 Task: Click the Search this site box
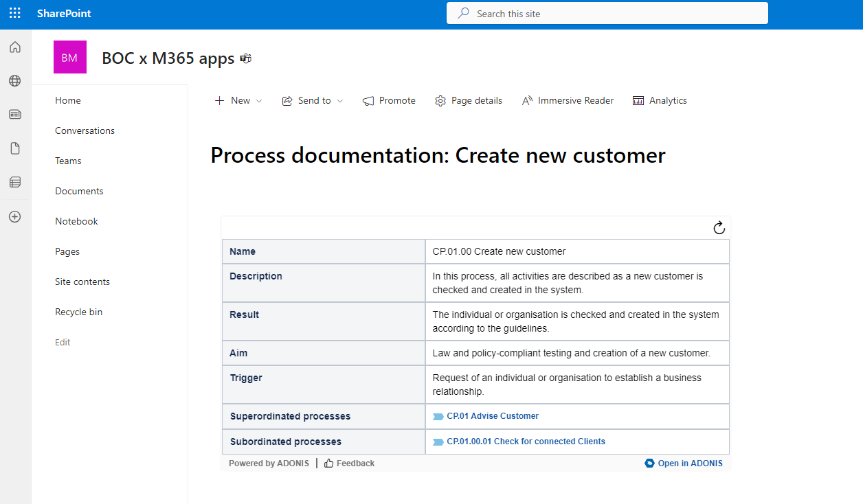(x=607, y=14)
